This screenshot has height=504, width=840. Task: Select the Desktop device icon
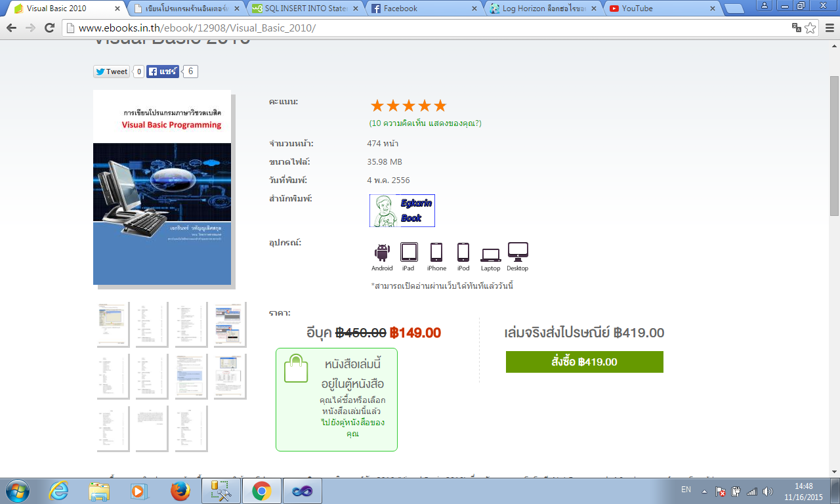518,257
